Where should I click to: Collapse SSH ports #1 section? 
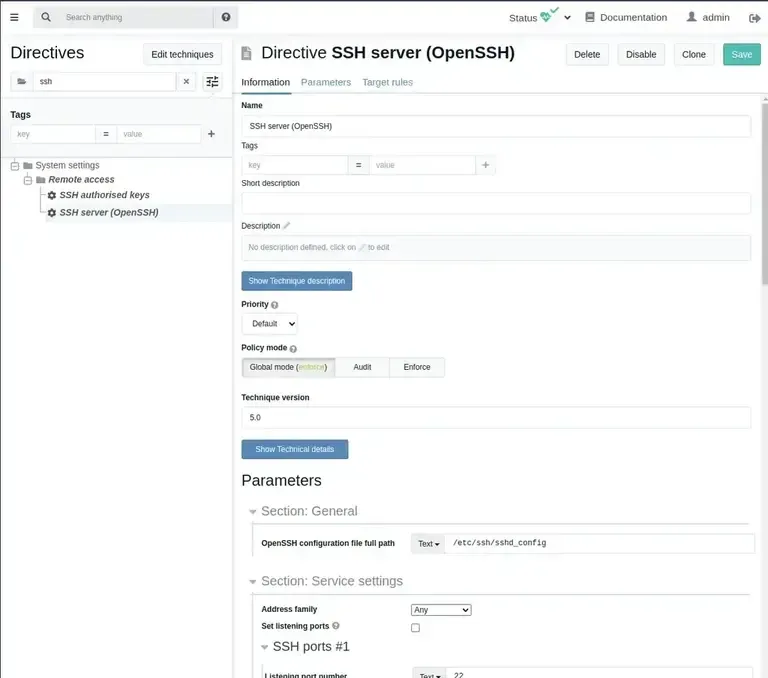point(264,648)
